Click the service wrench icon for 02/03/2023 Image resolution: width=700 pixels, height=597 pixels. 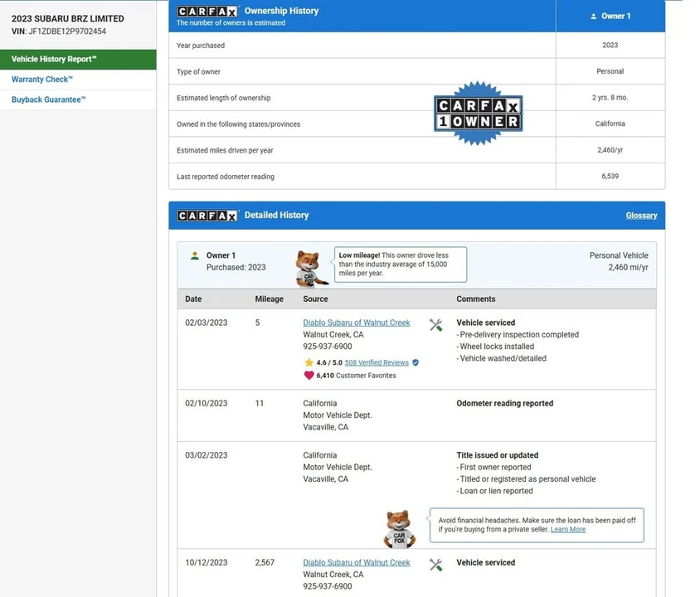click(435, 325)
